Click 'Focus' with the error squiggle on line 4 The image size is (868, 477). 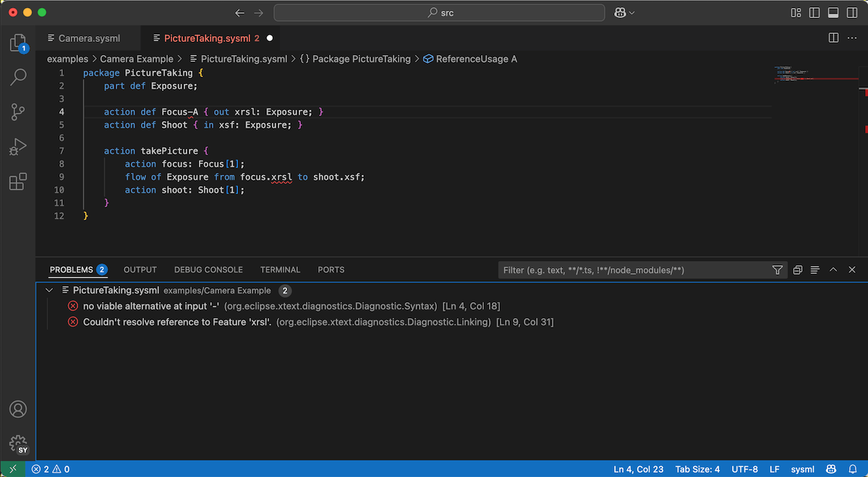tap(174, 112)
